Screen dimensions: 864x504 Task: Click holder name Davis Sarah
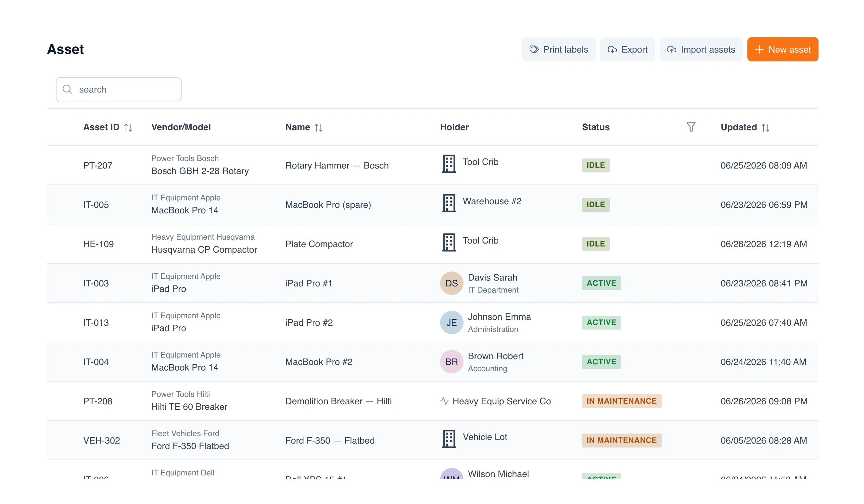pyautogui.click(x=492, y=277)
